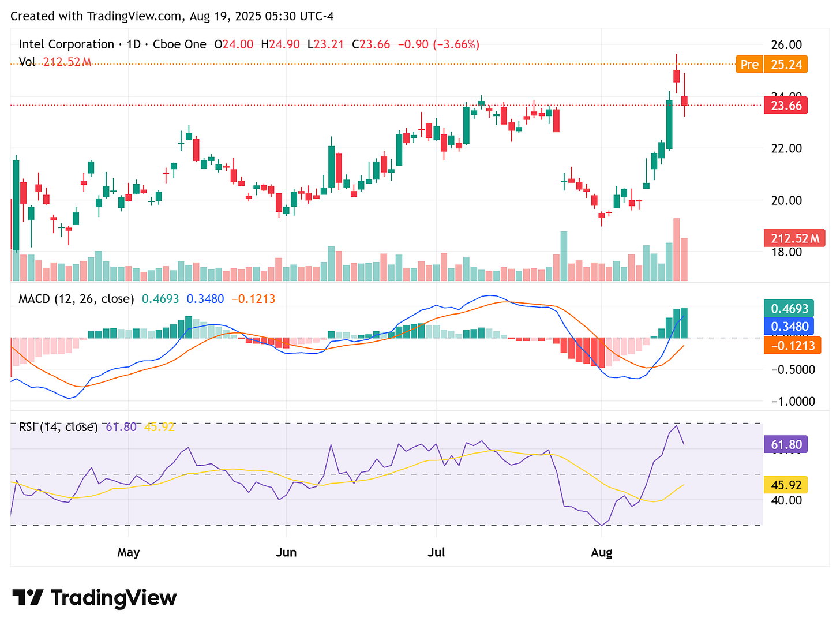Select the purple RSI 61.80 value badge
The width and height of the screenshot is (840, 629).
[x=785, y=444]
